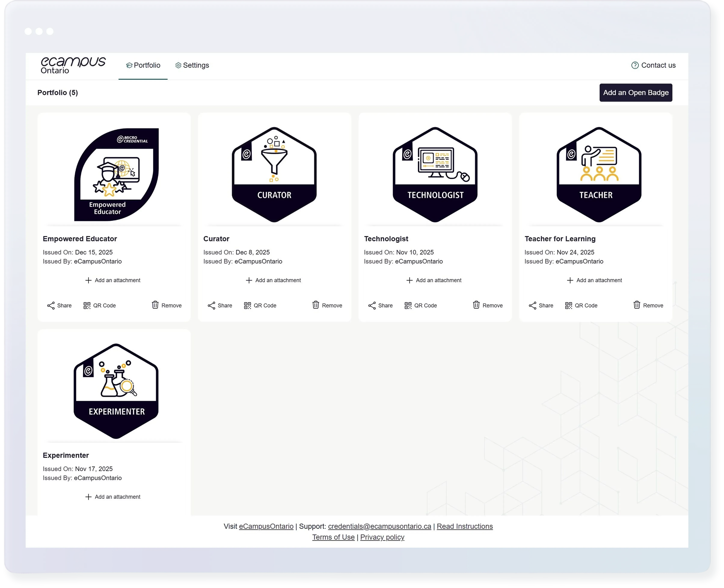
Task: Open the Privacy policy link
Action: point(382,537)
